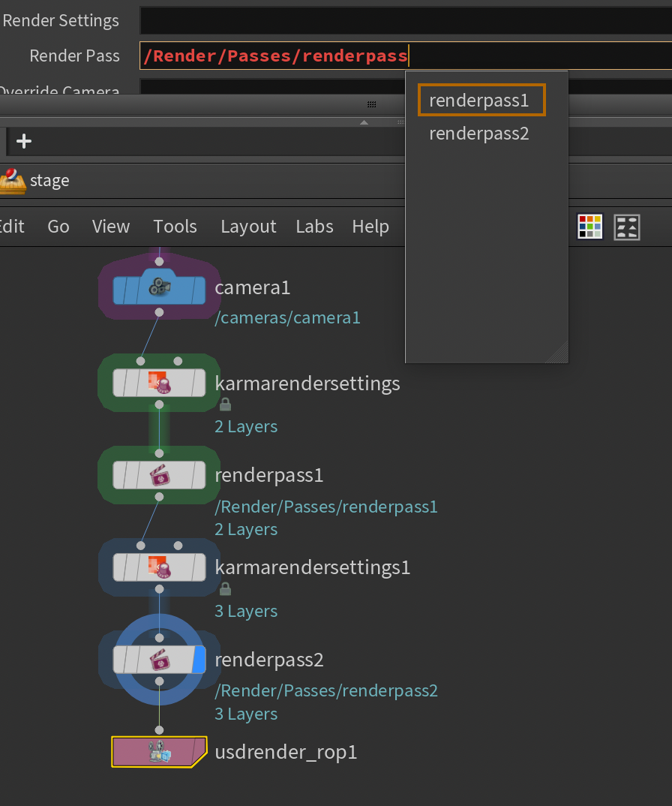Image resolution: width=672 pixels, height=806 pixels.
Task: Click the /Render/Passes/renderpass1 path text
Action: point(325,507)
